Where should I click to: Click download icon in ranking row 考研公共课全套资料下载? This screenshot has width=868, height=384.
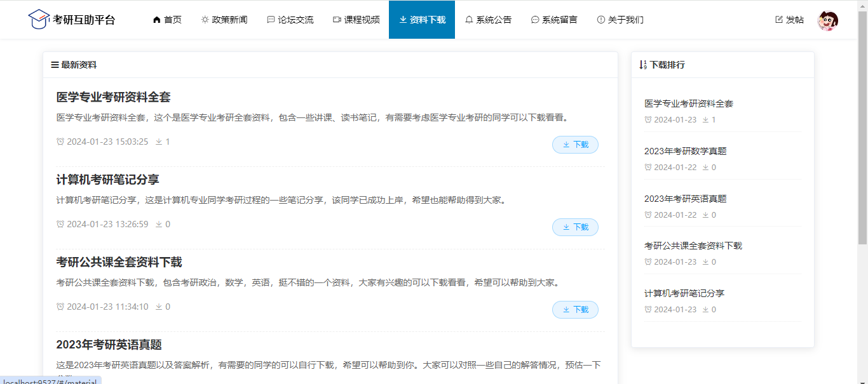click(705, 262)
